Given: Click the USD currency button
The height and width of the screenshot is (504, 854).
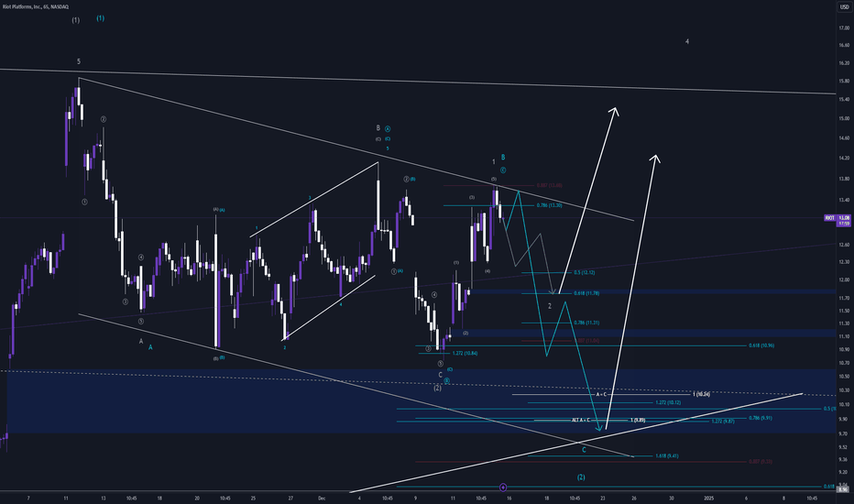Looking at the screenshot, I should (x=844, y=7).
